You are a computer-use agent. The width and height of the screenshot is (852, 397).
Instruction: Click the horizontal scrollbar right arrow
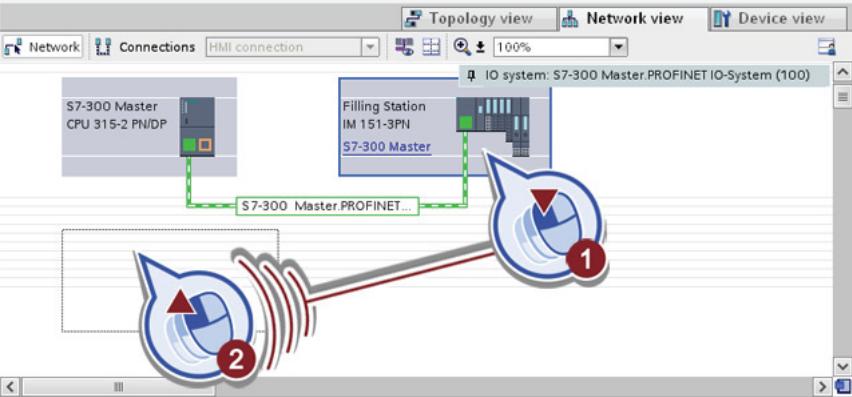pyautogui.click(x=822, y=387)
